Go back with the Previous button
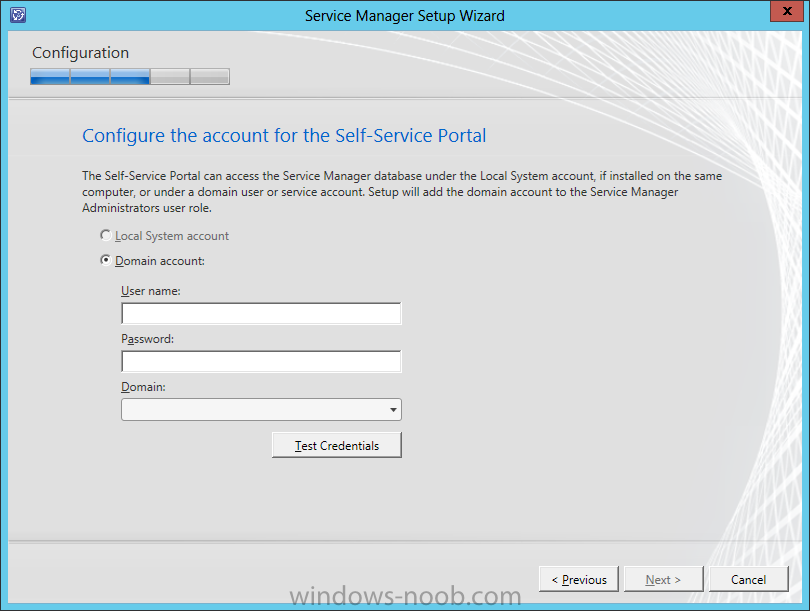 pyautogui.click(x=579, y=579)
